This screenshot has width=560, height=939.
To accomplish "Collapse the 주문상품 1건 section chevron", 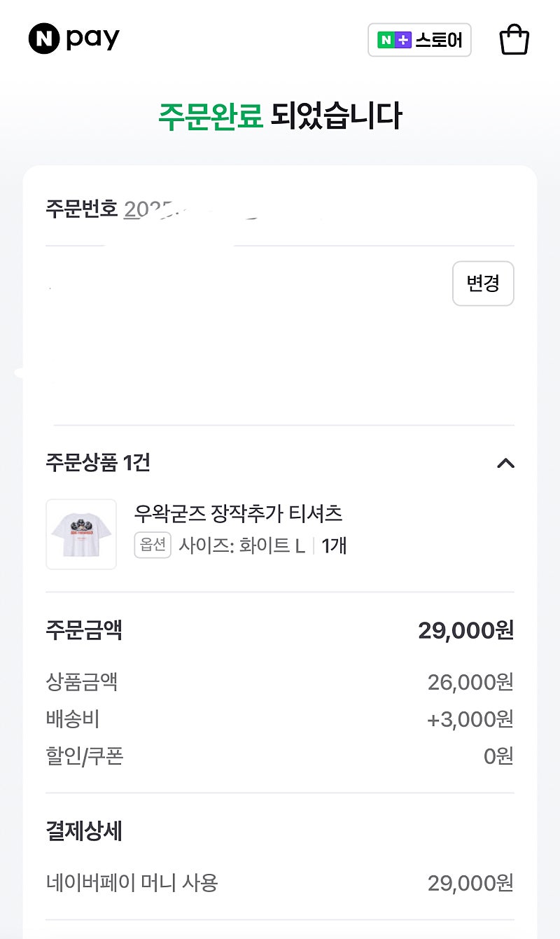I will [x=505, y=463].
